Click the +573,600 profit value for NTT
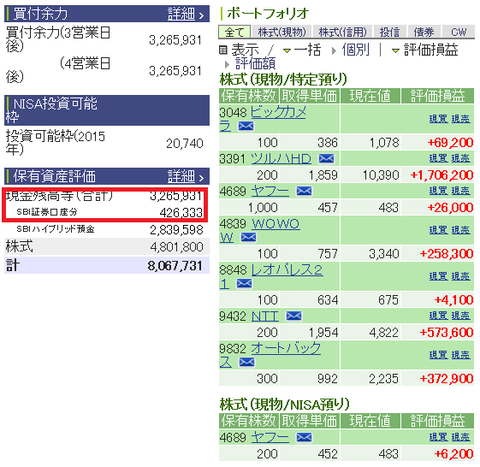This screenshot has width=480, height=467. pyautogui.click(x=447, y=332)
